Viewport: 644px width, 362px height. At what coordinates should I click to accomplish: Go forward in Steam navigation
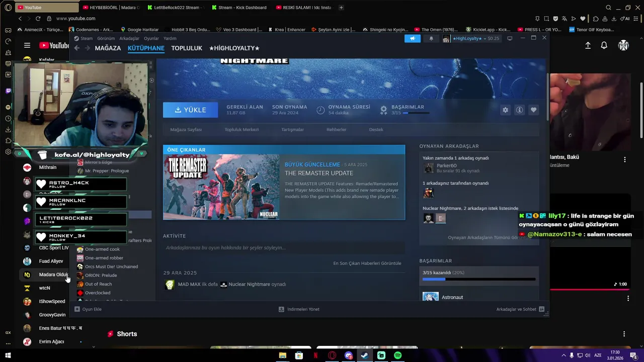(x=87, y=48)
